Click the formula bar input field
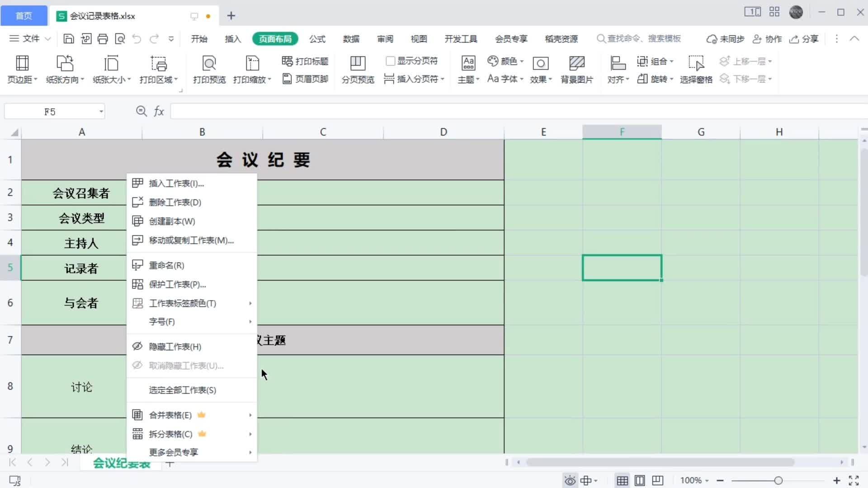The height and width of the screenshot is (488, 868). click(x=519, y=111)
